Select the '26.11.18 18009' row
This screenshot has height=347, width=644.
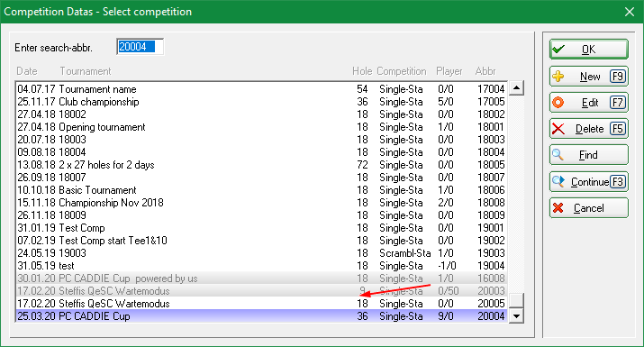pyautogui.click(x=261, y=215)
